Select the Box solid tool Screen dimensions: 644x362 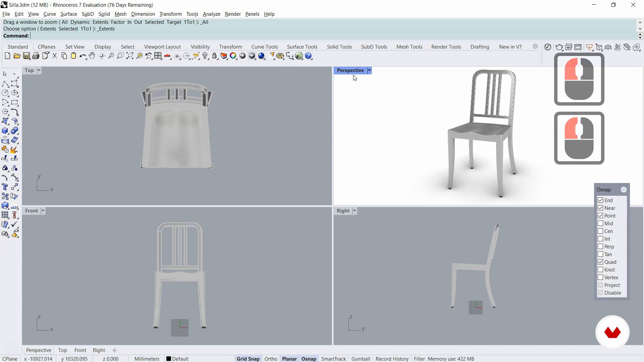(5, 131)
